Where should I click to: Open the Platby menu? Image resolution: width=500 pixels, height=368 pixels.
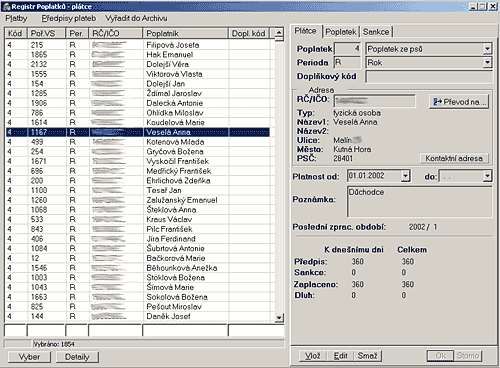click(x=16, y=18)
